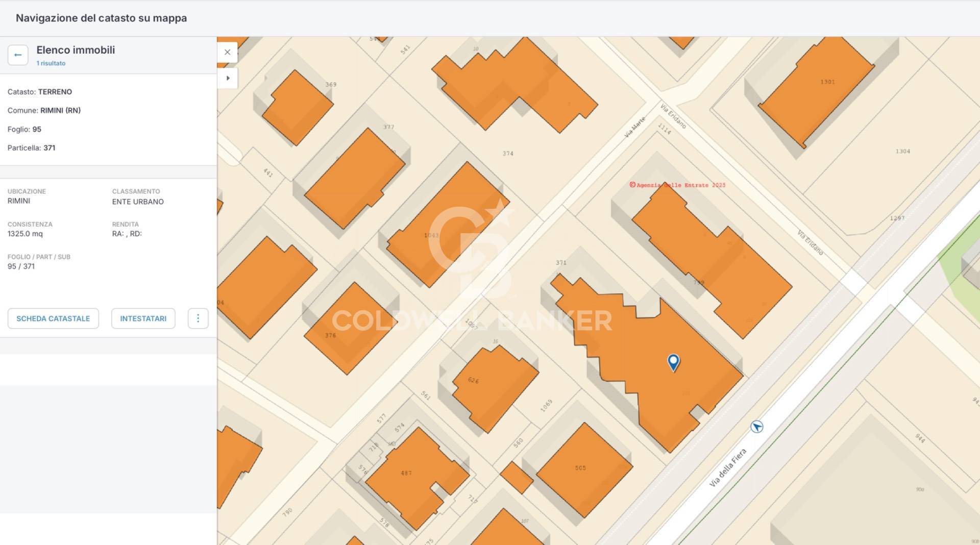980x545 pixels.
Task: Click the UBICAZIONE value 'RIMINI'
Action: pyautogui.click(x=19, y=201)
